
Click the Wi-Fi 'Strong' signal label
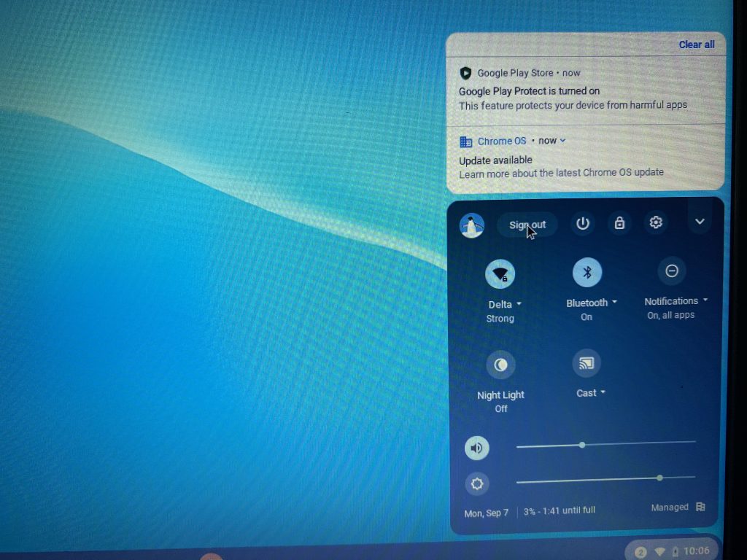click(x=500, y=319)
